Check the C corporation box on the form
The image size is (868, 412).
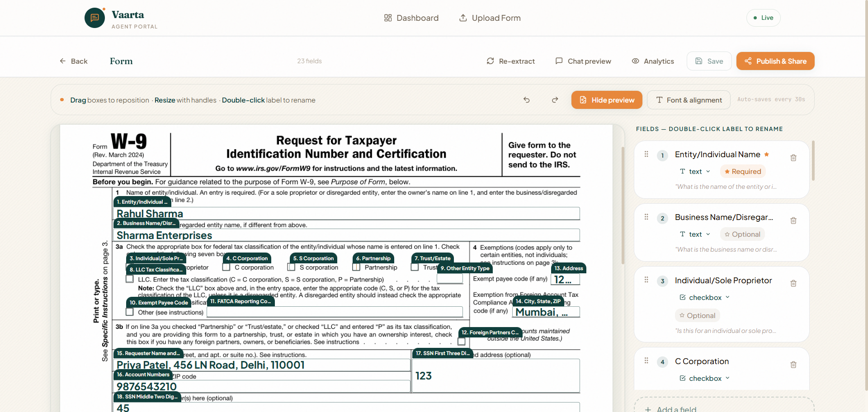pyautogui.click(x=226, y=267)
